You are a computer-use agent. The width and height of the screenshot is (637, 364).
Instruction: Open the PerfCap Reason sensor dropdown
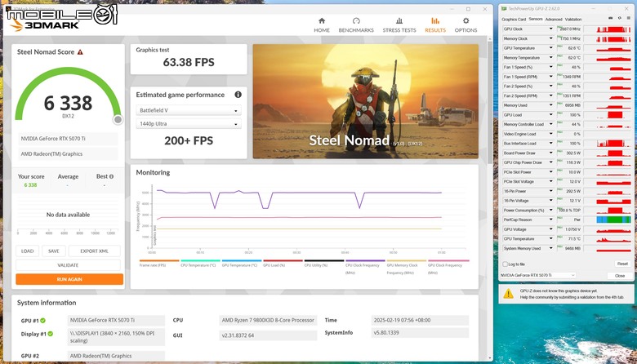(551, 220)
